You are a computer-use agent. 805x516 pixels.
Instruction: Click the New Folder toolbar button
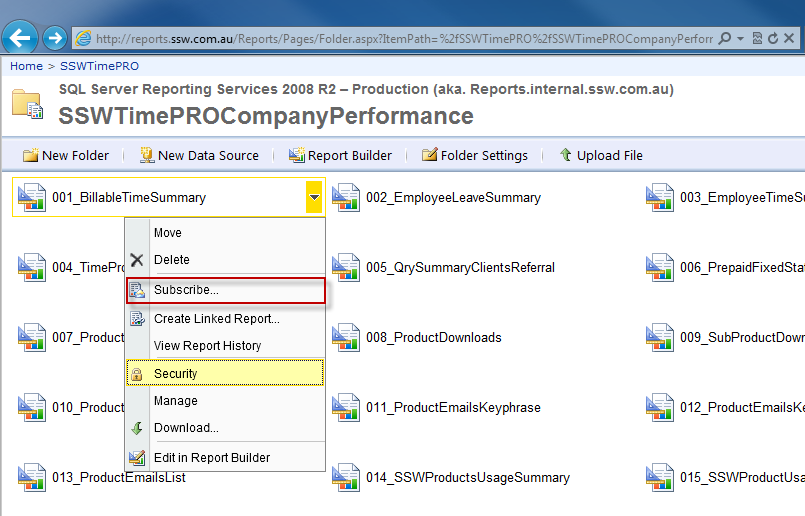(66, 155)
